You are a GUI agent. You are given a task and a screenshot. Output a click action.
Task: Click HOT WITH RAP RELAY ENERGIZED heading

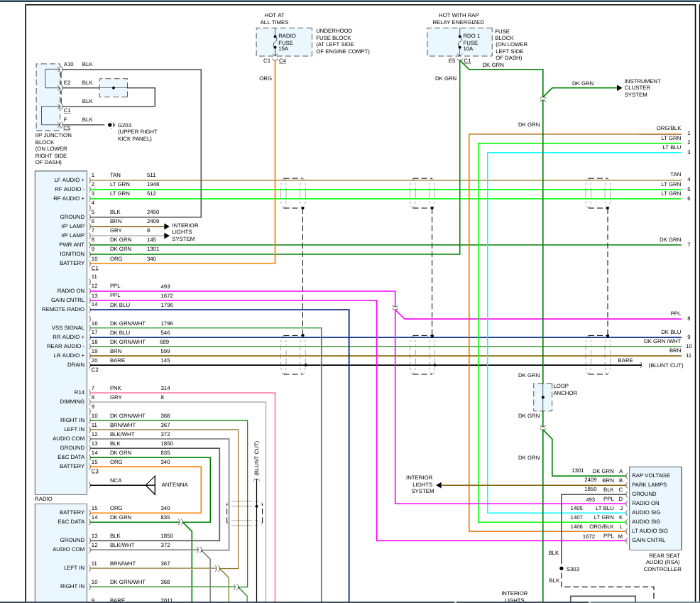pyautogui.click(x=458, y=18)
